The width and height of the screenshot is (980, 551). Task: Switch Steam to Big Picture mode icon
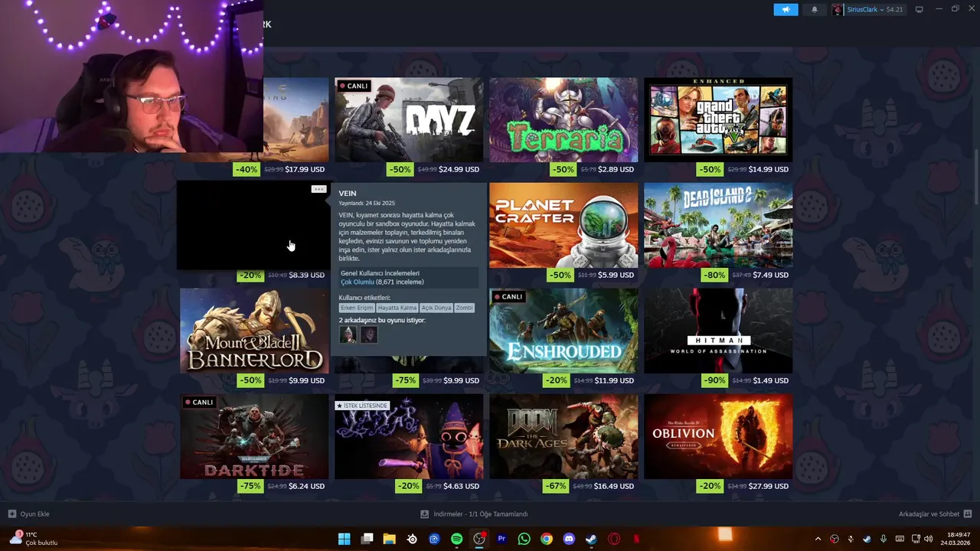[x=920, y=9]
